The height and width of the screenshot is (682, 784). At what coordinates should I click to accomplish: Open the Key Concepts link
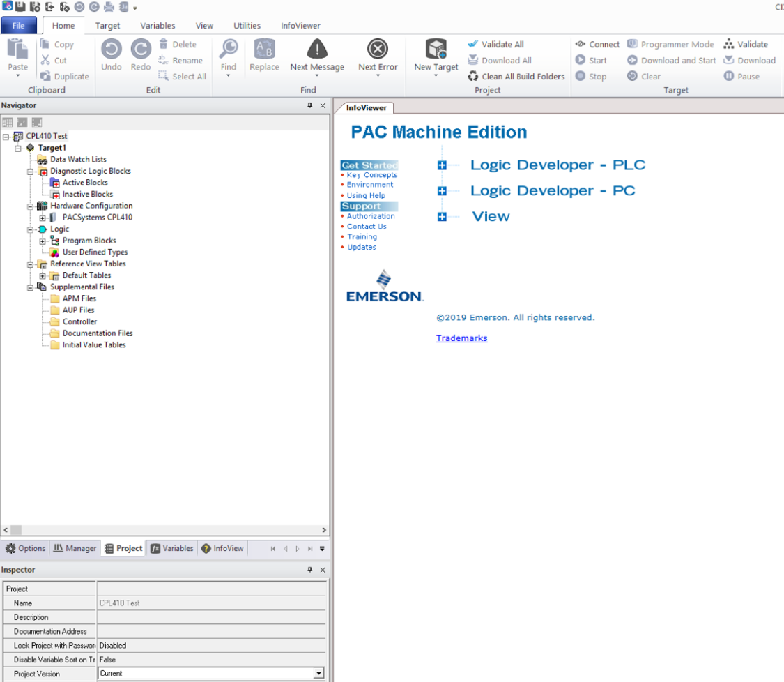click(x=372, y=175)
